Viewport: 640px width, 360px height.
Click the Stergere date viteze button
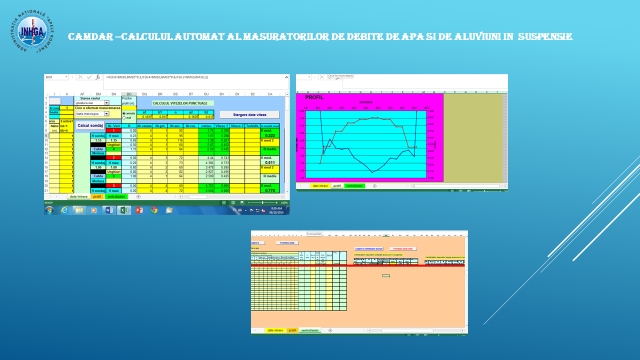coord(249,115)
